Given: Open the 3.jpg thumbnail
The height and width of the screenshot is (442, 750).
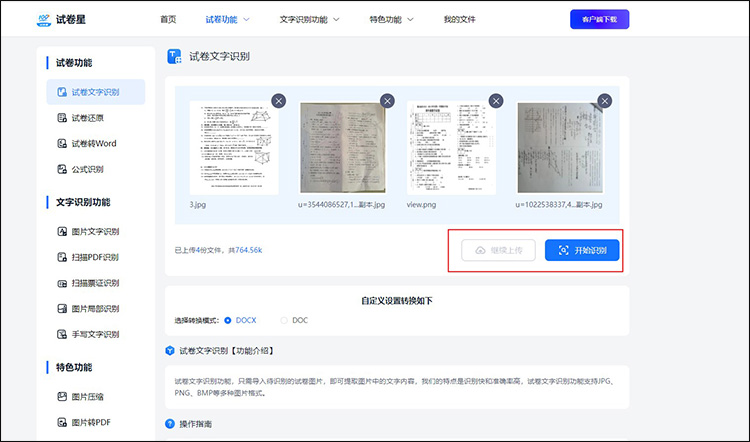Looking at the screenshot, I should tap(234, 148).
